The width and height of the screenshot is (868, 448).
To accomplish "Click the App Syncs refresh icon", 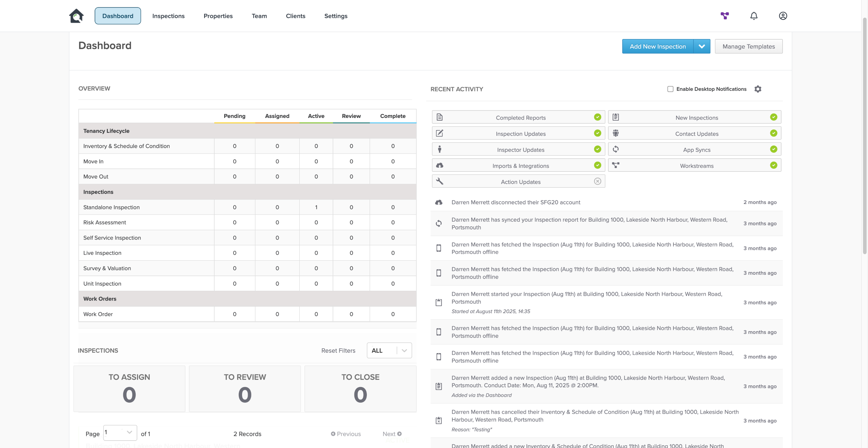I will 616,149.
